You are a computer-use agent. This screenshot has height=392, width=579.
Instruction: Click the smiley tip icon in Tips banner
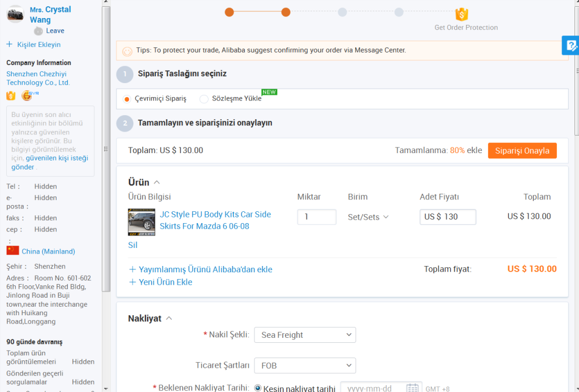tap(127, 51)
